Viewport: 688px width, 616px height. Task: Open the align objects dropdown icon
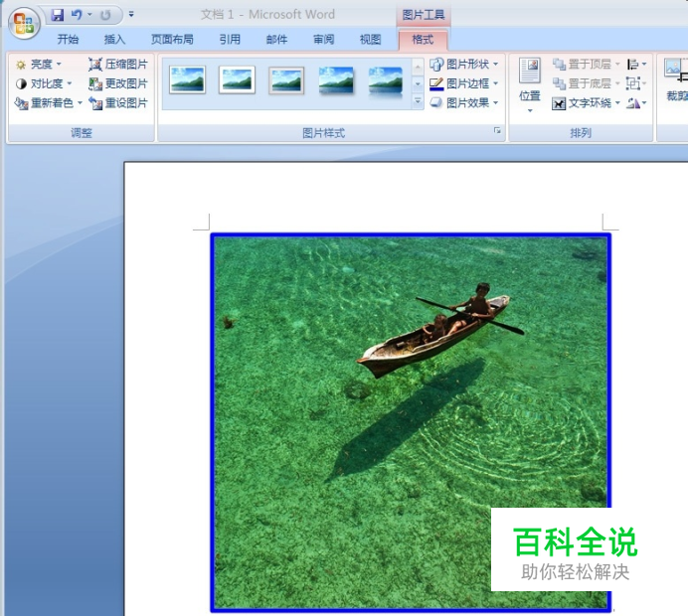click(636, 65)
